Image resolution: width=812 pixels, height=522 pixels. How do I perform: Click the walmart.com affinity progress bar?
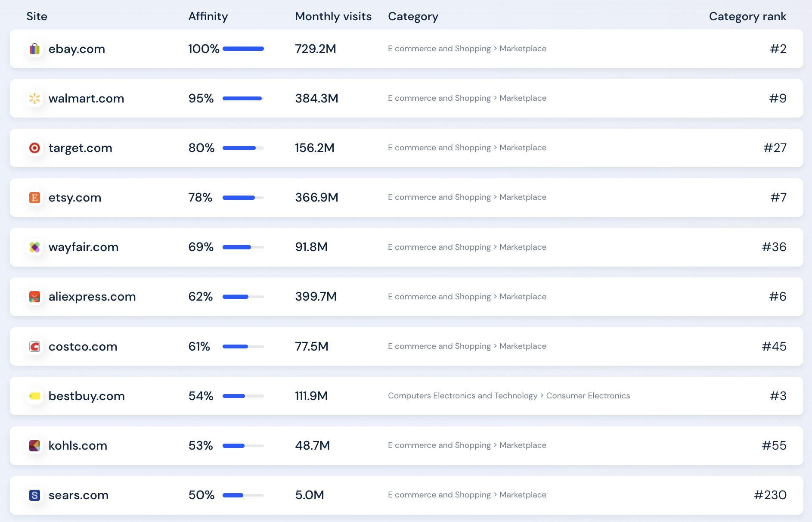[243, 99]
